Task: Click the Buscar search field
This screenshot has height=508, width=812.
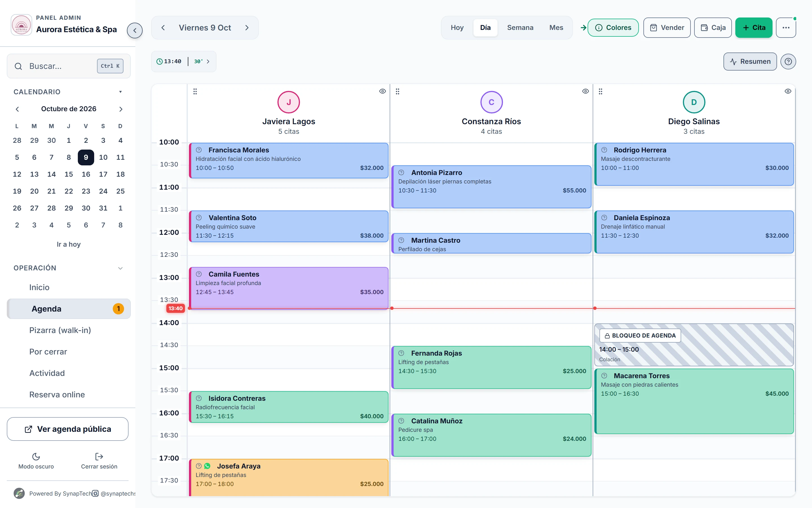Action: tap(69, 66)
